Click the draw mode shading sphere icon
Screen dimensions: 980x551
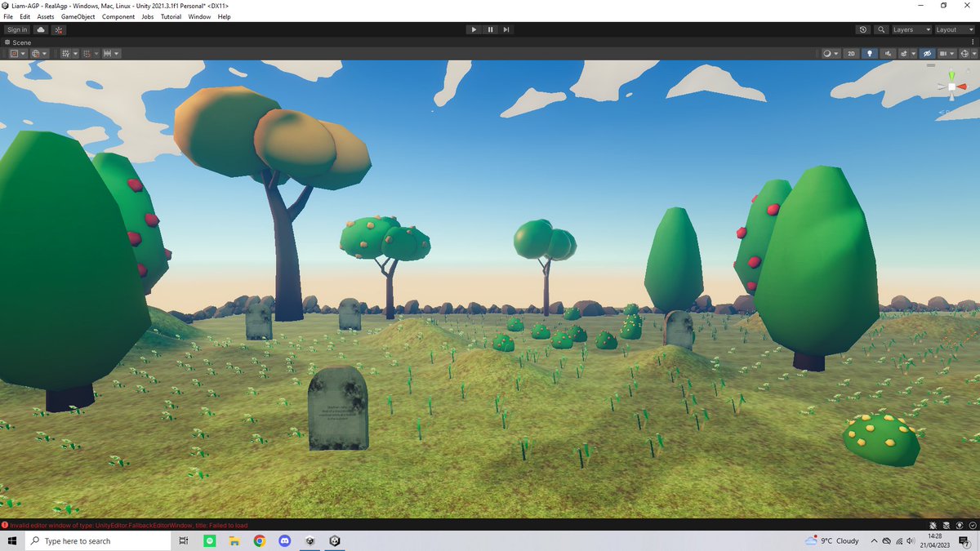pos(827,53)
